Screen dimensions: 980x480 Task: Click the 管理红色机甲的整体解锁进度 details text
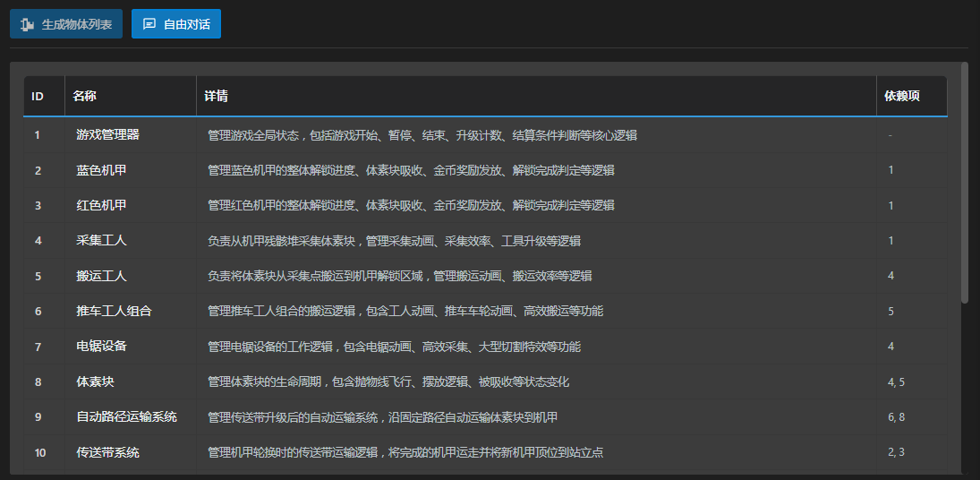click(412, 205)
